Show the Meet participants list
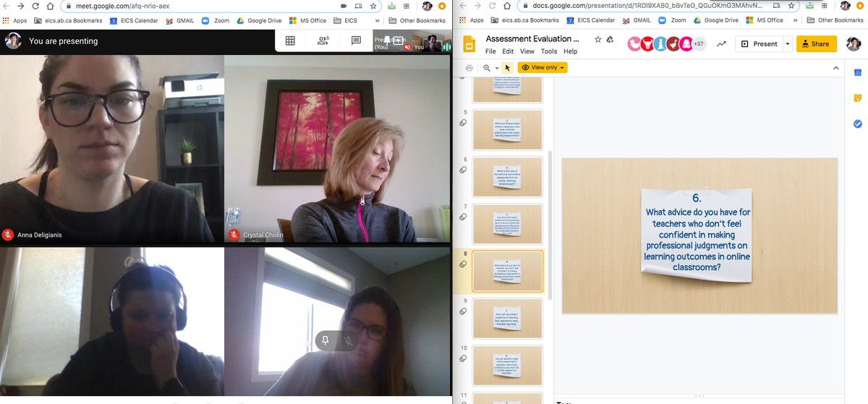Screen dimensions: 868x404 tap(323, 41)
